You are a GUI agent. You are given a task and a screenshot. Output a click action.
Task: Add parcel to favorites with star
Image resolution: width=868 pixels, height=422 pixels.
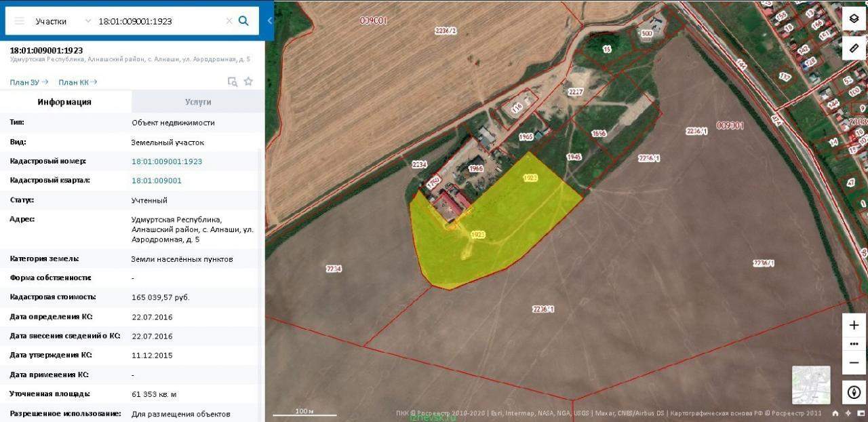pos(248,81)
